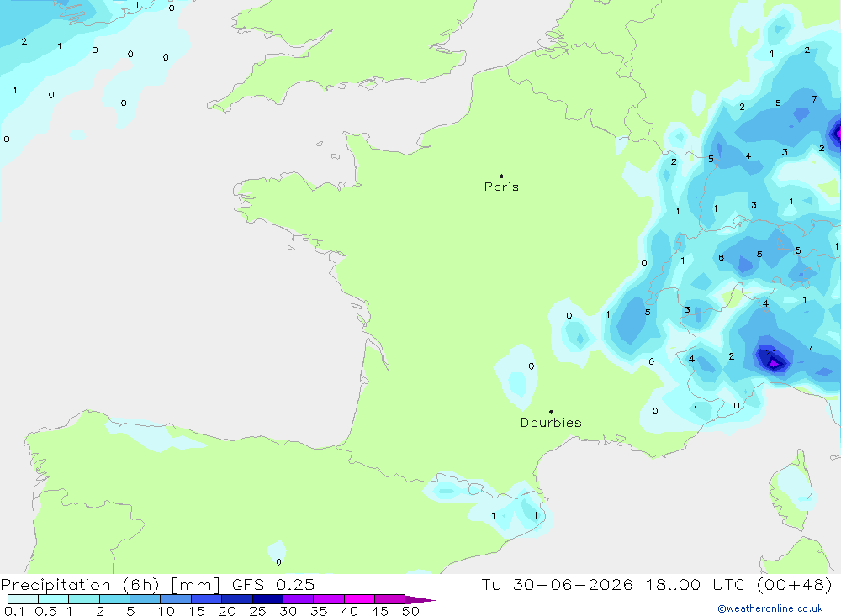Click the legend label '50'
Screen dimensions: 841x616
pos(410,611)
